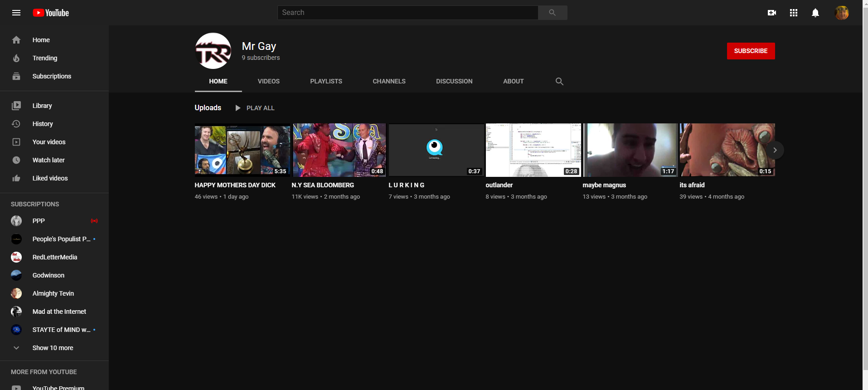Open the Almighty Tevin subscription
The width and height of the screenshot is (868, 390).
point(54,293)
